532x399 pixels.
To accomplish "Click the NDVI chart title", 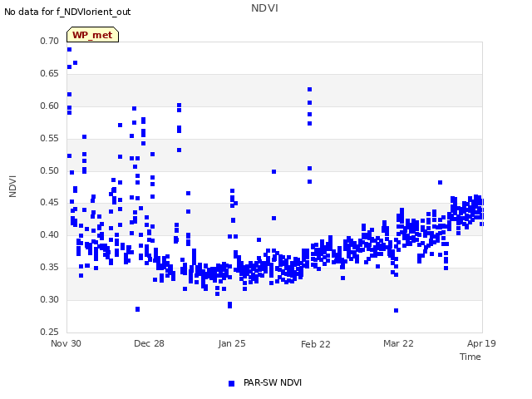I will coord(264,8).
